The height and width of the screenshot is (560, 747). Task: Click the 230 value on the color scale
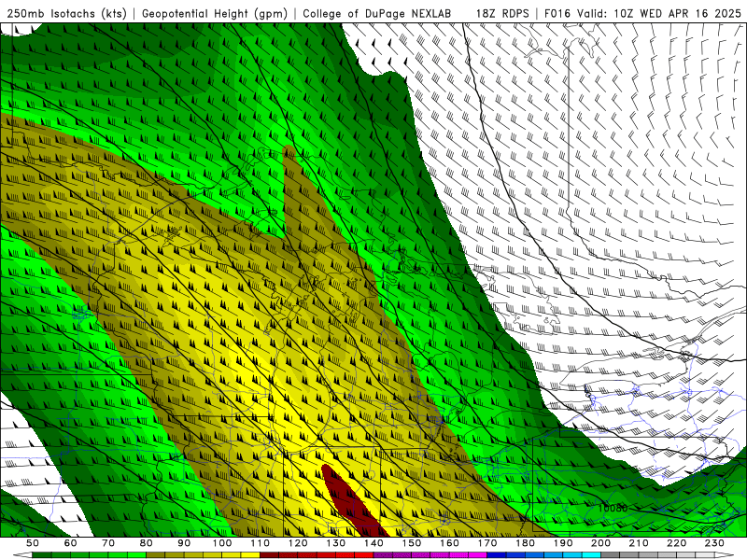coord(714,543)
